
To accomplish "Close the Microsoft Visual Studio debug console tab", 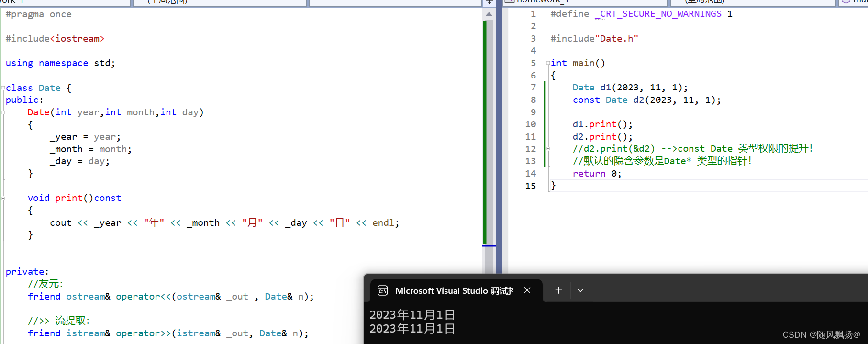I will point(527,290).
